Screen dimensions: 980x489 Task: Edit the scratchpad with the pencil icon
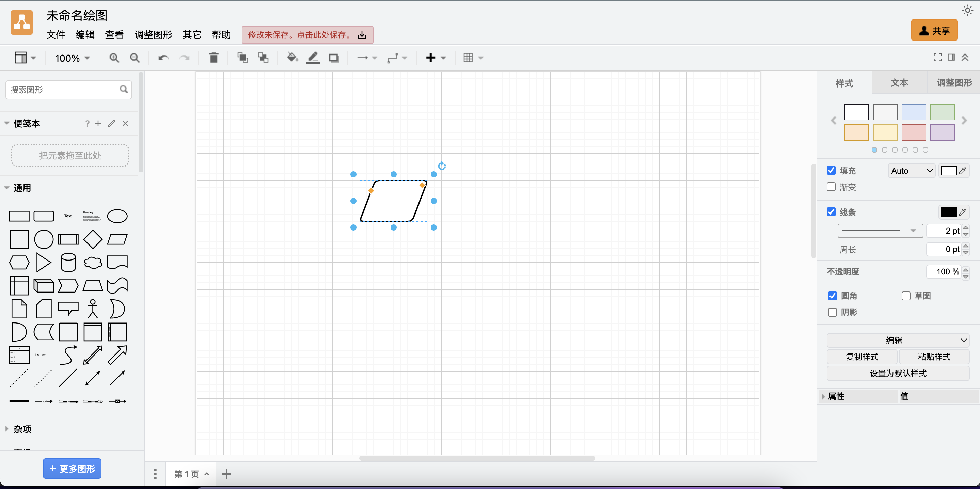pos(111,123)
